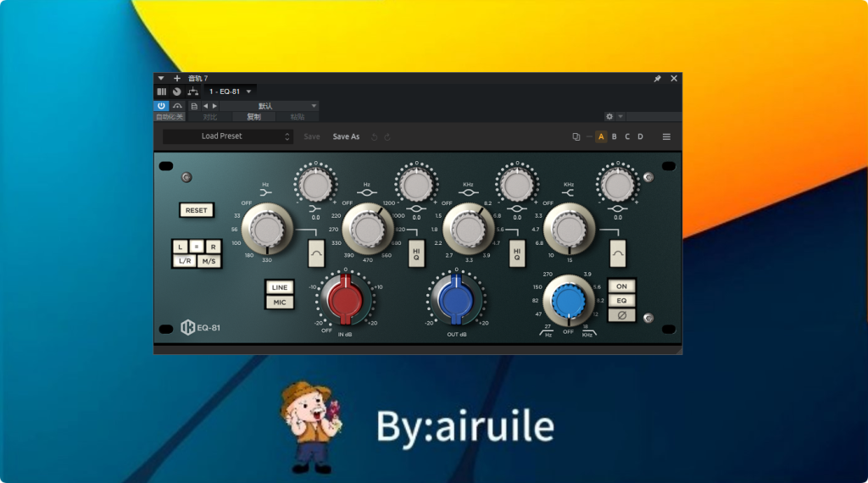This screenshot has width=868, height=483.
Task: Close the EQ-81 plugin window
Action: 674,79
